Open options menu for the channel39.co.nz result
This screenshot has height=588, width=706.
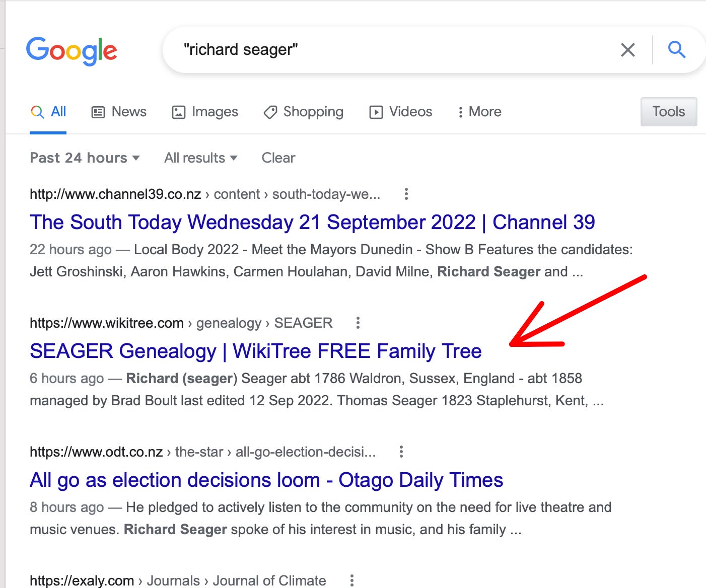click(x=406, y=194)
